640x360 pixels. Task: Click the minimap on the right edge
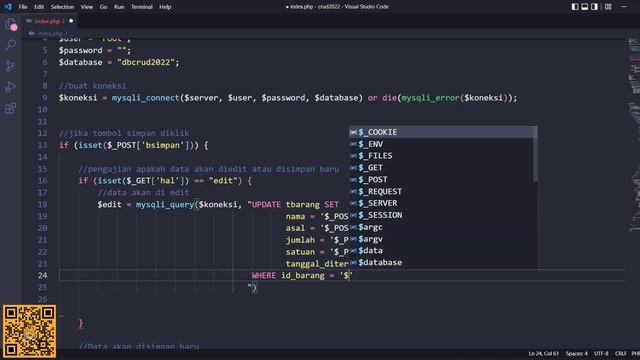[634, 135]
